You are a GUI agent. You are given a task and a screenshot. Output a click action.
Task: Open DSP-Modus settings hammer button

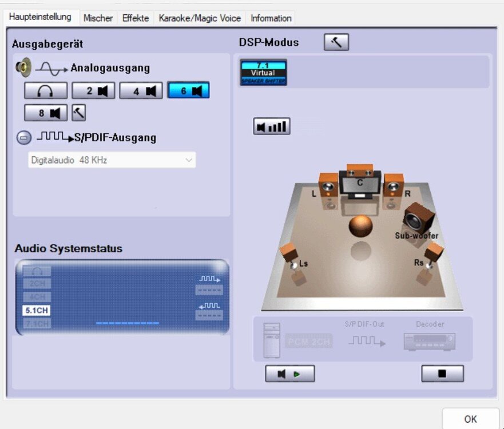[x=336, y=42]
